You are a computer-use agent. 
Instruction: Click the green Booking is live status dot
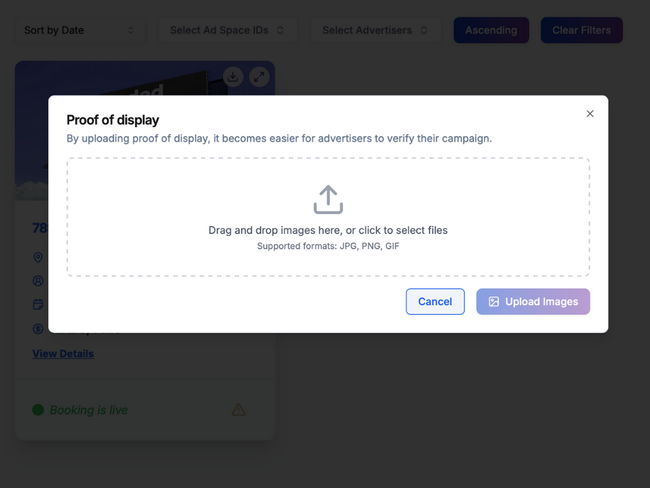pos(38,410)
